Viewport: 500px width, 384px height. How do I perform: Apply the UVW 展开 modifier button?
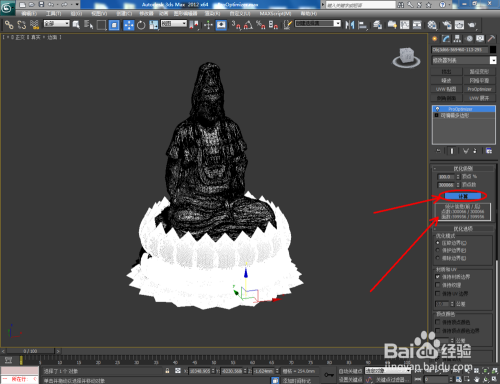[x=479, y=98]
